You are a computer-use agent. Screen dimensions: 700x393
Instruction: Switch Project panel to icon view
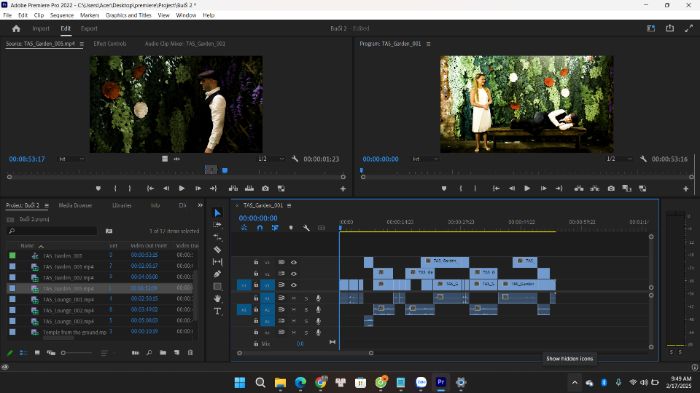point(37,353)
